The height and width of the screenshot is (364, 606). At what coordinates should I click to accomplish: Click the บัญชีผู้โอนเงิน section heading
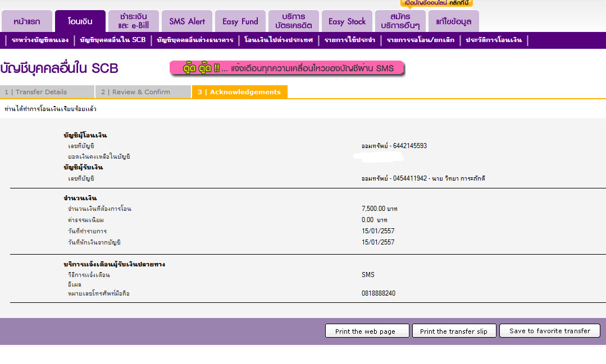tap(85, 135)
